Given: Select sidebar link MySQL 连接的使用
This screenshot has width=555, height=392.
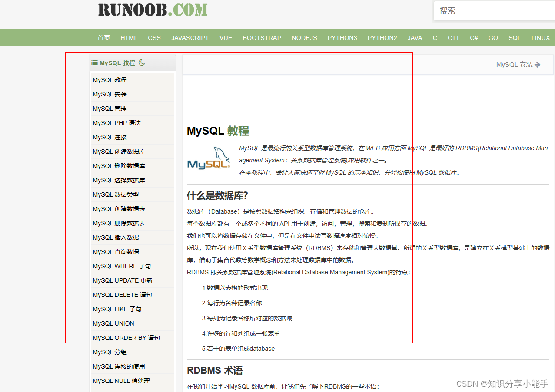Looking at the screenshot, I should [x=119, y=366].
